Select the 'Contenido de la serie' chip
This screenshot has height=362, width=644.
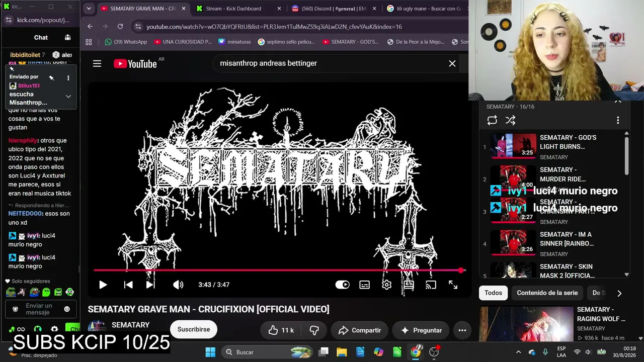click(x=547, y=293)
